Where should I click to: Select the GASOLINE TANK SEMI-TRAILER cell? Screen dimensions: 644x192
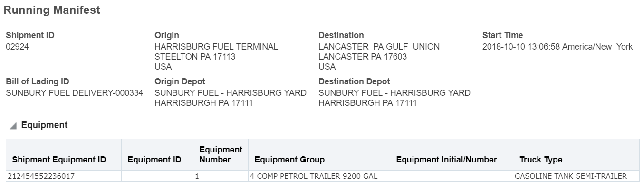[570, 176]
